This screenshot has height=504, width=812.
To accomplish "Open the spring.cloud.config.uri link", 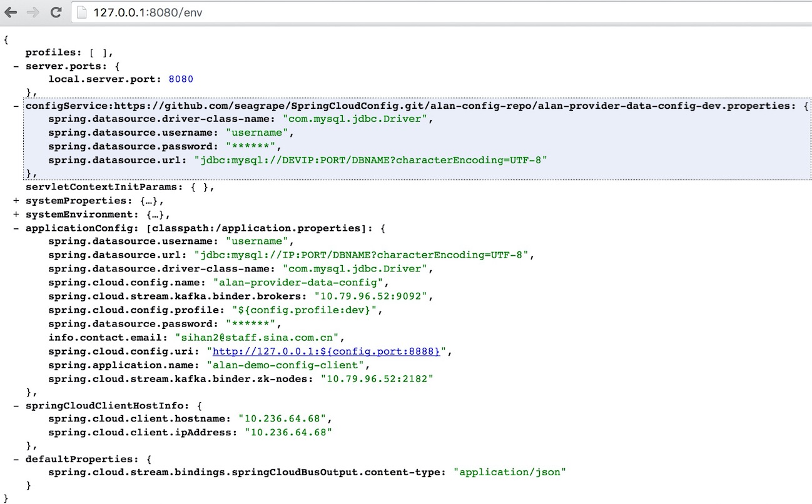I will [327, 351].
